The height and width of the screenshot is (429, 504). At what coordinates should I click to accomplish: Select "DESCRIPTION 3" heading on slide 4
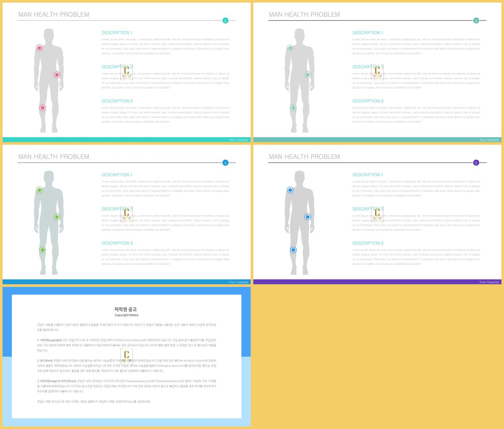117,243
